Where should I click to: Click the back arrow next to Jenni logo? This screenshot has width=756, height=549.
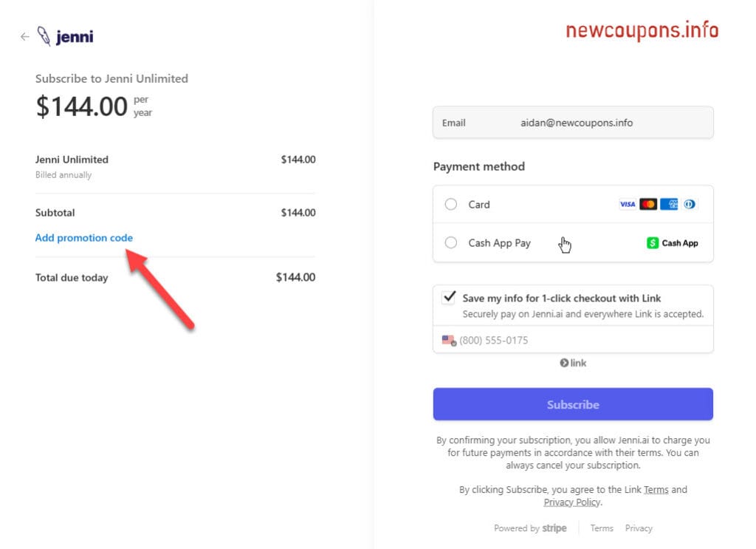[x=24, y=36]
